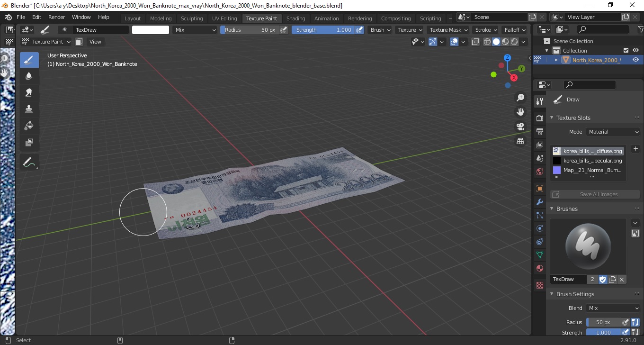Click the Save All Images button
The width and height of the screenshot is (644, 345).
595,194
